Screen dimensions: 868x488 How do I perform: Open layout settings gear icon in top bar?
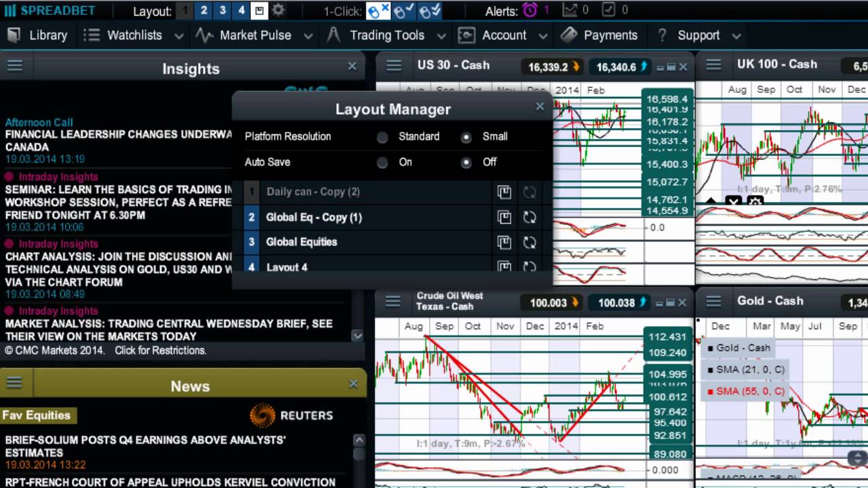point(278,11)
